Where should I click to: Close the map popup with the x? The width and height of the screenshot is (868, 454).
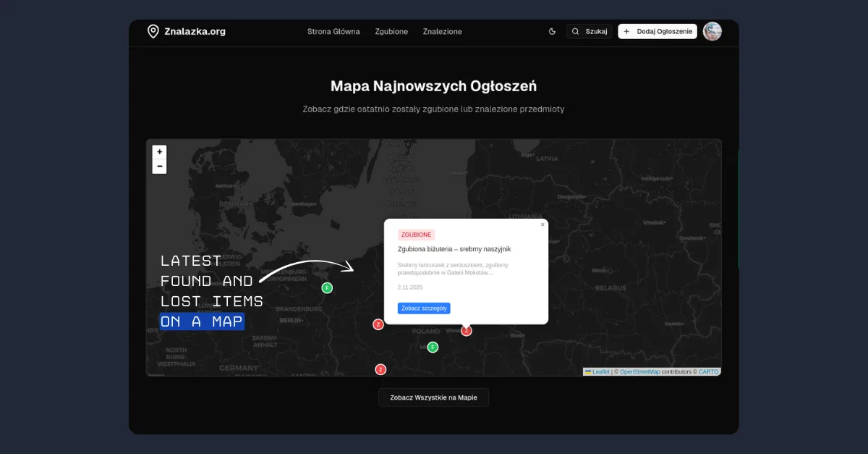(542, 224)
